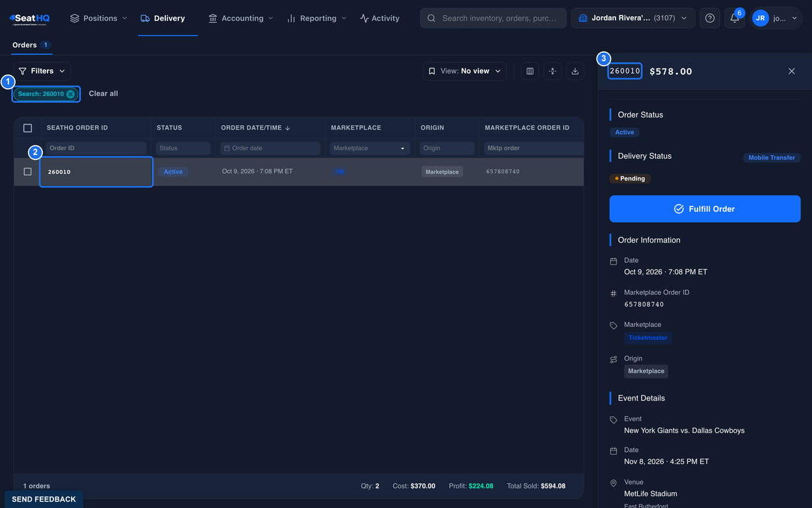This screenshot has height=508, width=812.
Task: Click the calendar icon beside event Date
Action: [614, 451]
